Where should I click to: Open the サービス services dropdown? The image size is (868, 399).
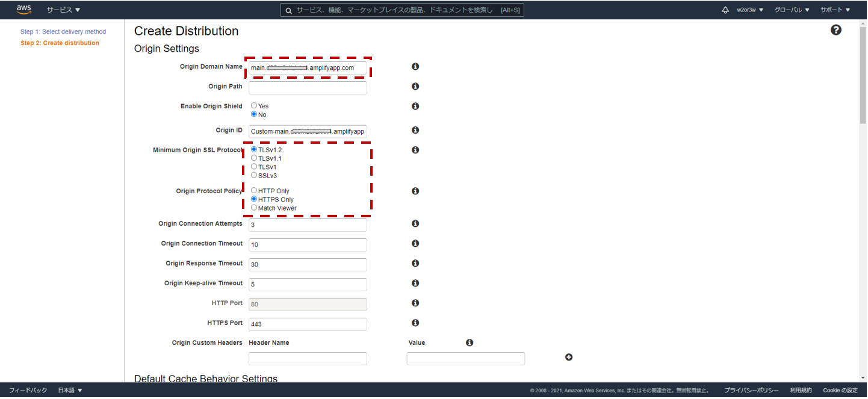(x=63, y=10)
